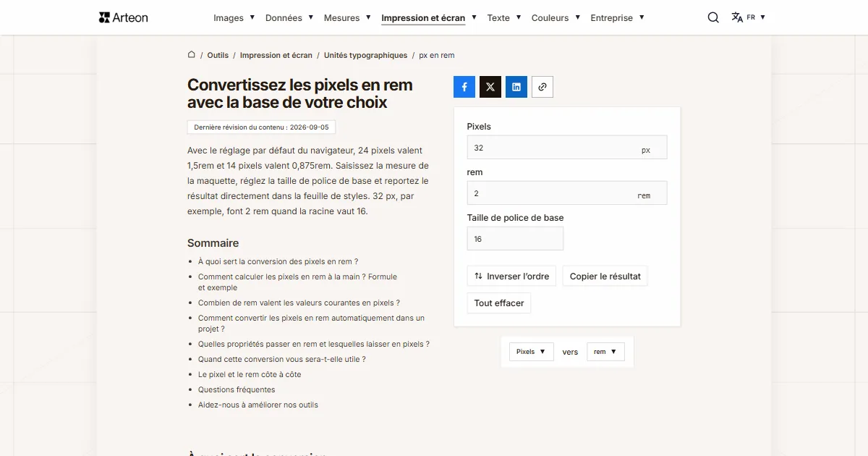Image resolution: width=868 pixels, height=456 pixels.
Task: Jump to 'À quoi sert la conversion' section
Action: click(278, 261)
